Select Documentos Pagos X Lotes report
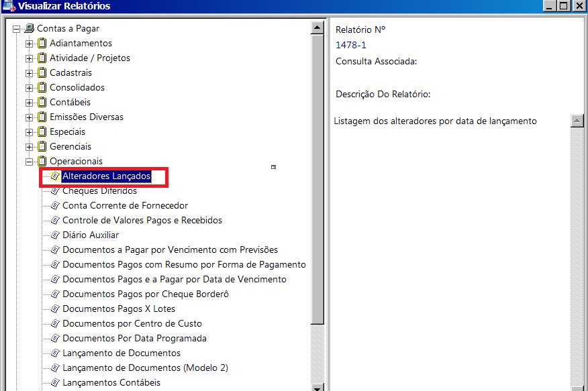588x391 pixels. (119, 309)
